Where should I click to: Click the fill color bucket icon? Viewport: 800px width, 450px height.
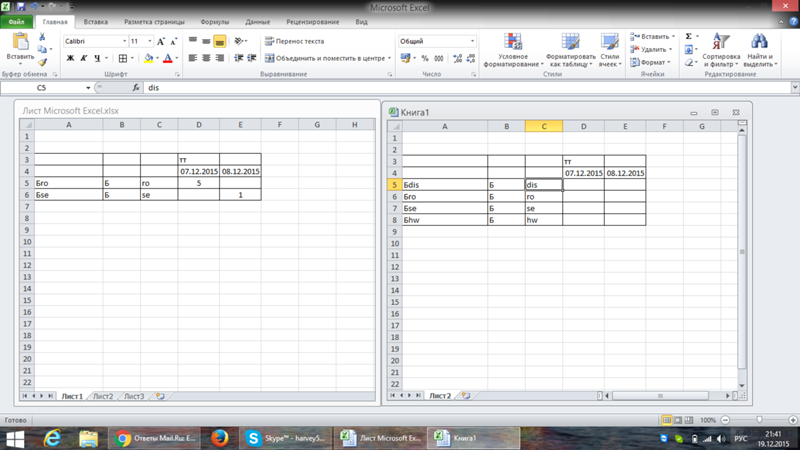tap(148, 58)
